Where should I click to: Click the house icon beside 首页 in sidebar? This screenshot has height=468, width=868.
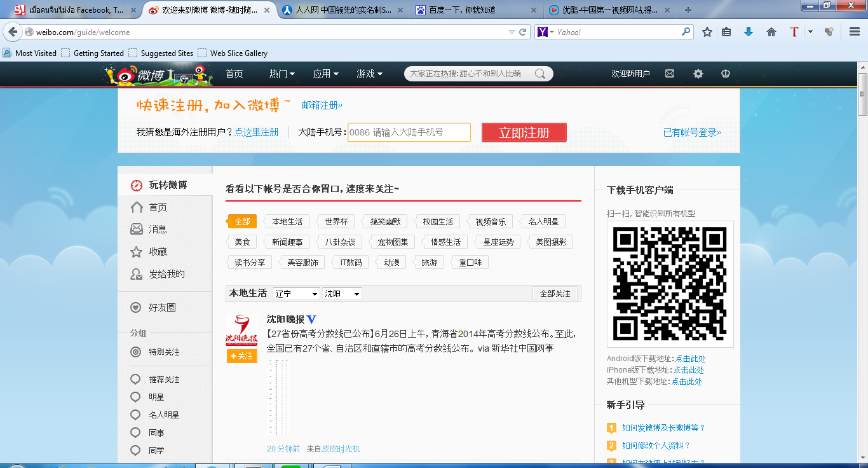[x=136, y=207]
